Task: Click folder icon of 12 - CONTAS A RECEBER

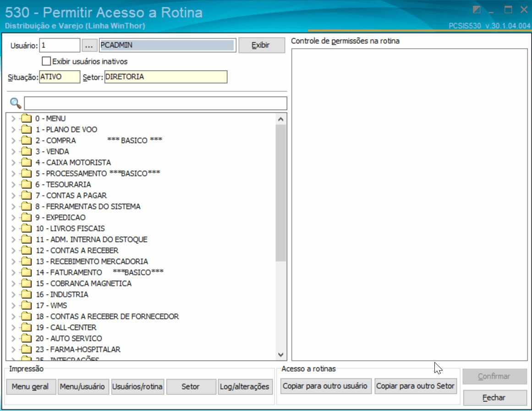Action: [x=27, y=251]
